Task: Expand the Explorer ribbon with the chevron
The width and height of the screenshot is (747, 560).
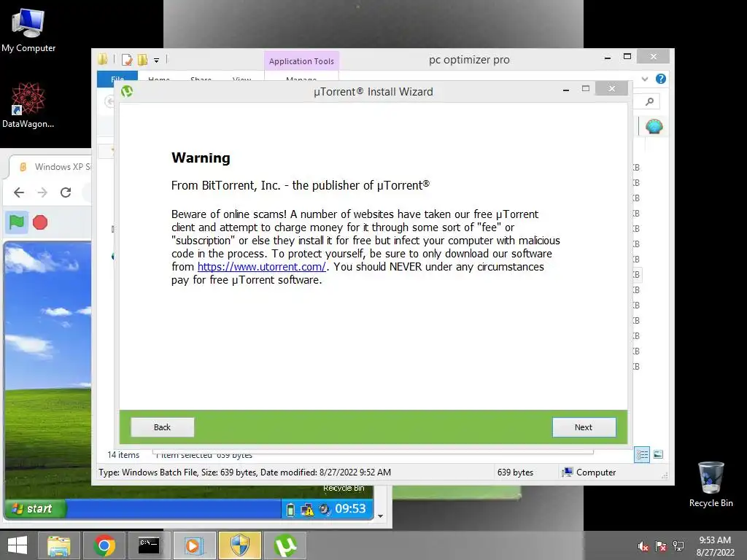Action: pos(645,79)
